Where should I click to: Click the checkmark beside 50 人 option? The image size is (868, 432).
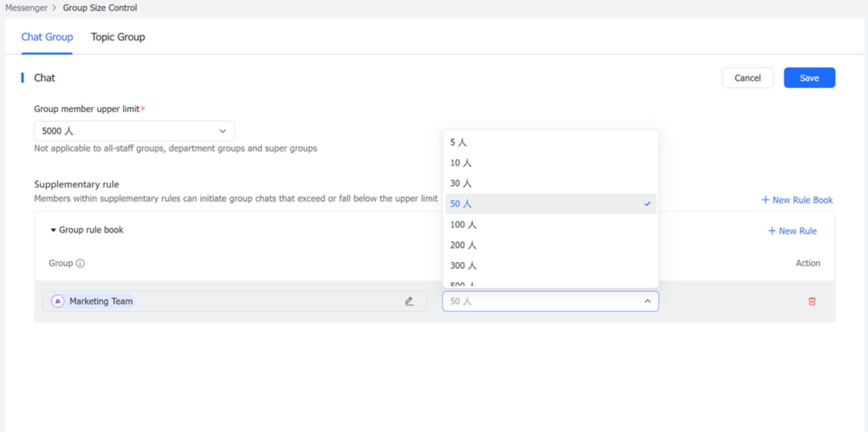tap(647, 204)
